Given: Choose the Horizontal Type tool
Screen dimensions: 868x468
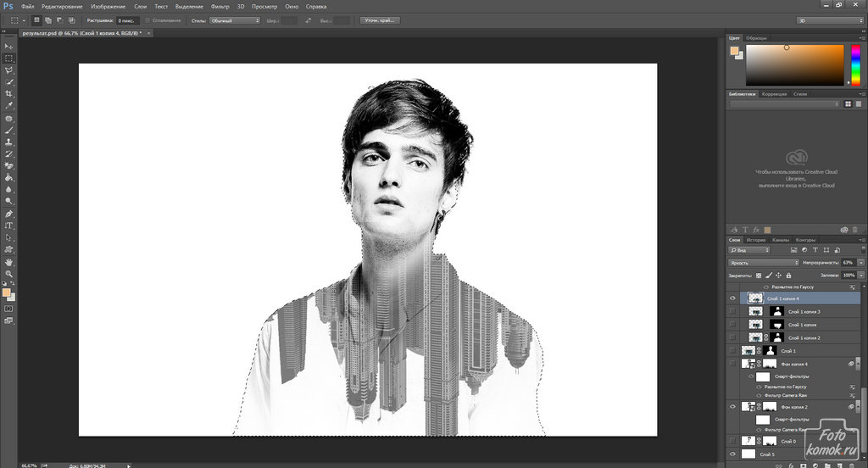Looking at the screenshot, I should tap(8, 226).
